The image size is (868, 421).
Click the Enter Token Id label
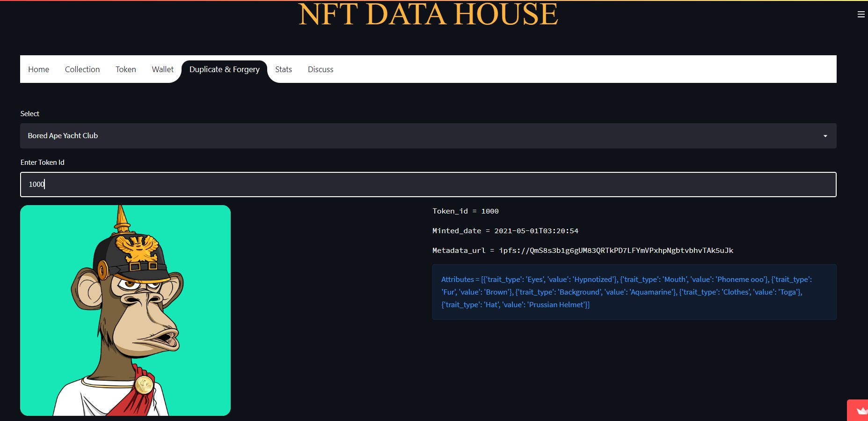(43, 162)
